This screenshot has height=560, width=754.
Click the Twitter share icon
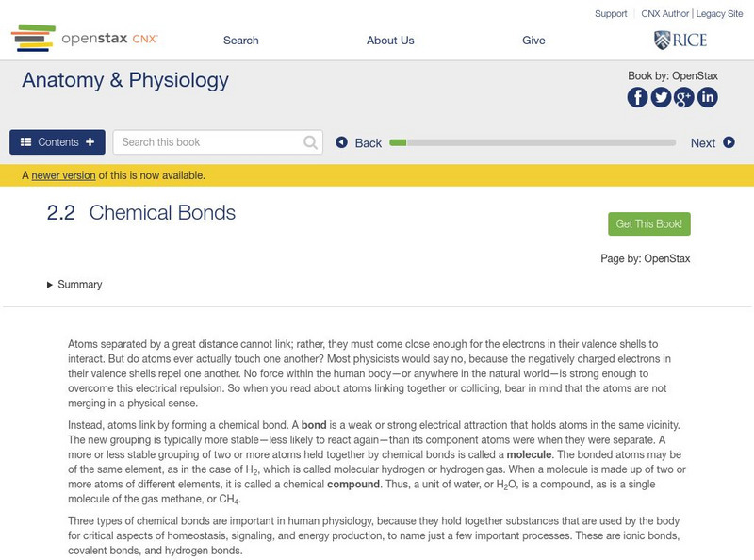tap(661, 97)
